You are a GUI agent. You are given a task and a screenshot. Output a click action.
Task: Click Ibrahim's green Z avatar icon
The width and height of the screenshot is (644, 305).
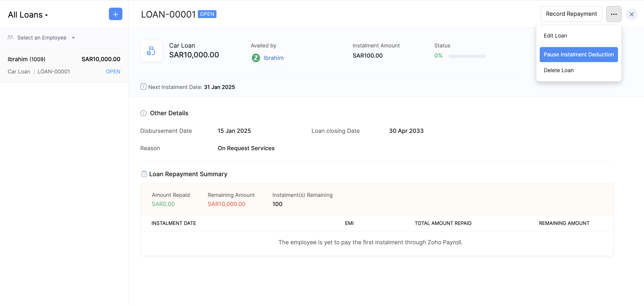(256, 58)
